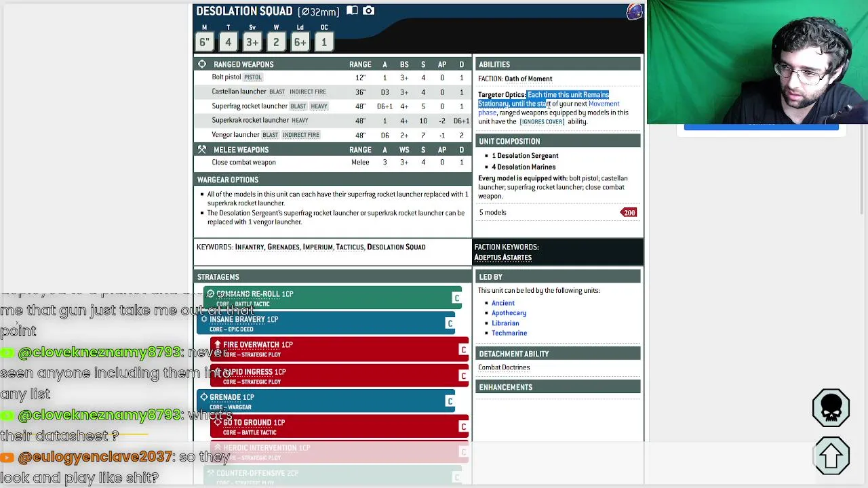Screen dimensions: 868x488
Task: Click the Stratagems section header
Action: [332, 277]
